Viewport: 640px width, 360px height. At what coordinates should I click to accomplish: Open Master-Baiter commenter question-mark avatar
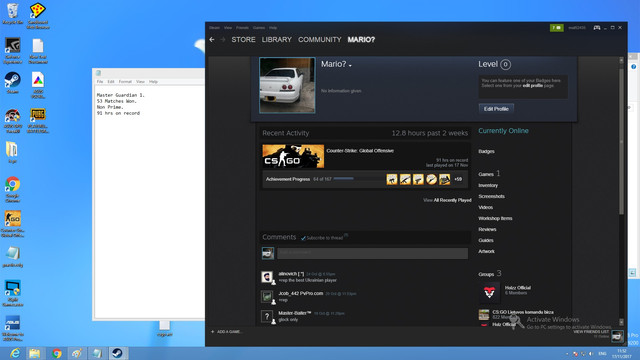(x=267, y=316)
